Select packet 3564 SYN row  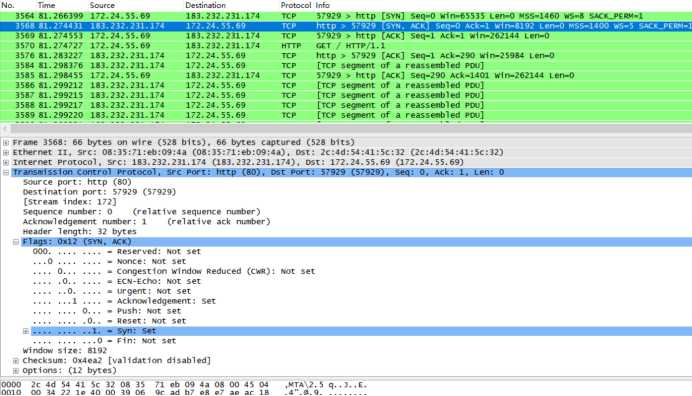346,16
